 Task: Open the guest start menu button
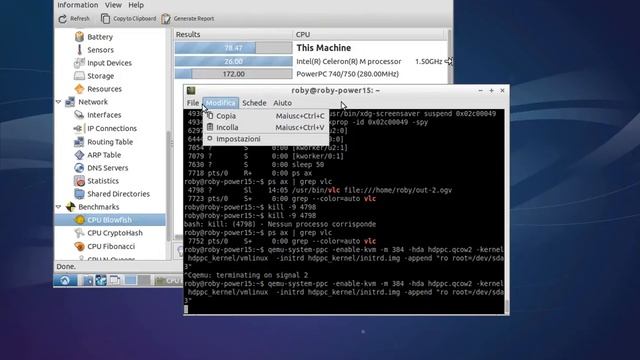[65, 280]
